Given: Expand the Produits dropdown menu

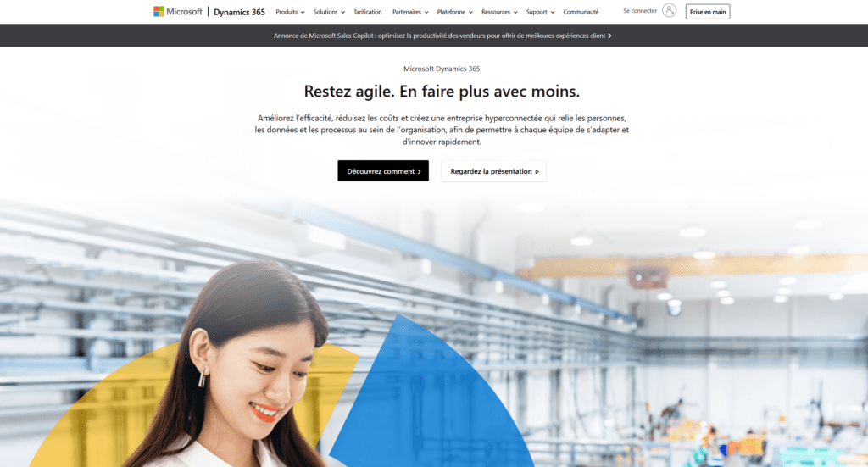Looking at the screenshot, I should (290, 12).
